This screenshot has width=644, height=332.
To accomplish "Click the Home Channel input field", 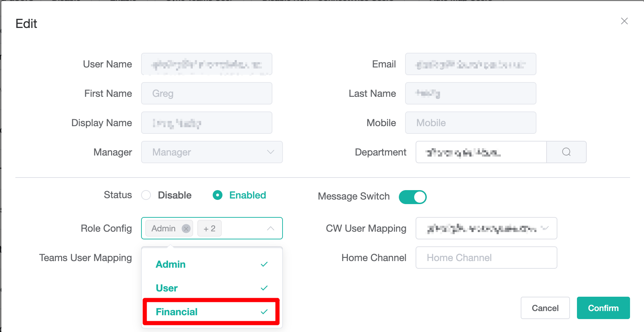I will 486,258.
